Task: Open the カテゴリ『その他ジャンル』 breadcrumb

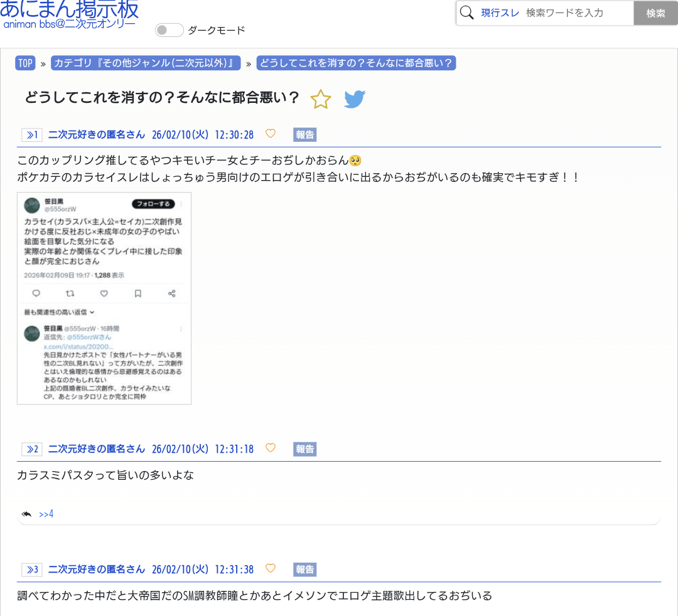Action: click(x=146, y=63)
